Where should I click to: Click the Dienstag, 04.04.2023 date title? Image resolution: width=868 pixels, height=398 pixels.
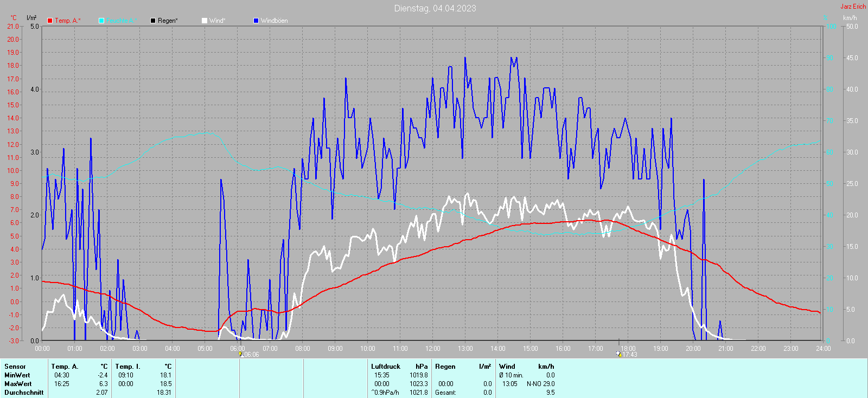[435, 8]
